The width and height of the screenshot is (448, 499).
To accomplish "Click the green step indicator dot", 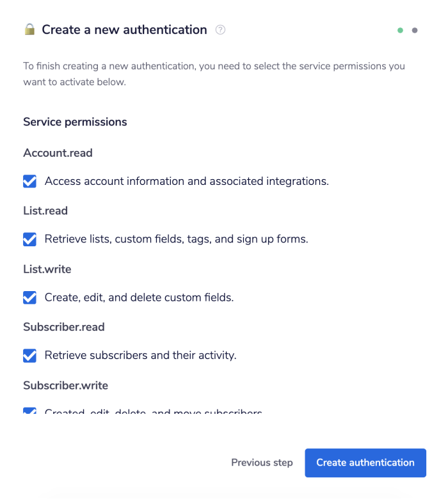I will (x=400, y=30).
